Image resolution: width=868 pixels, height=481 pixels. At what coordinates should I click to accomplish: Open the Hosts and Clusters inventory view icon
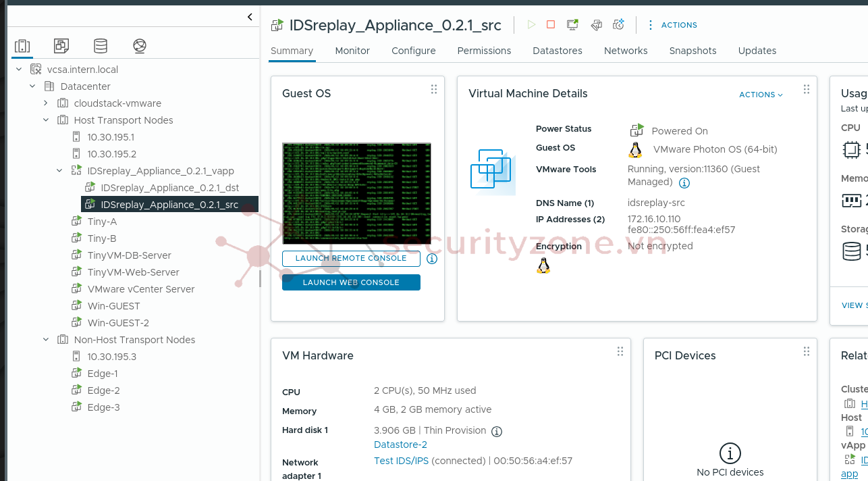click(22, 46)
